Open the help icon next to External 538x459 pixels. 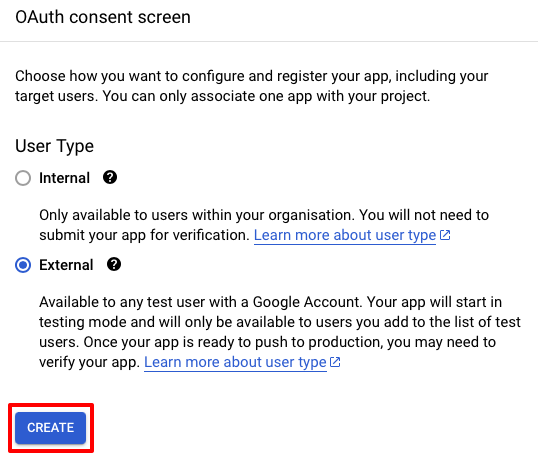[x=114, y=264]
